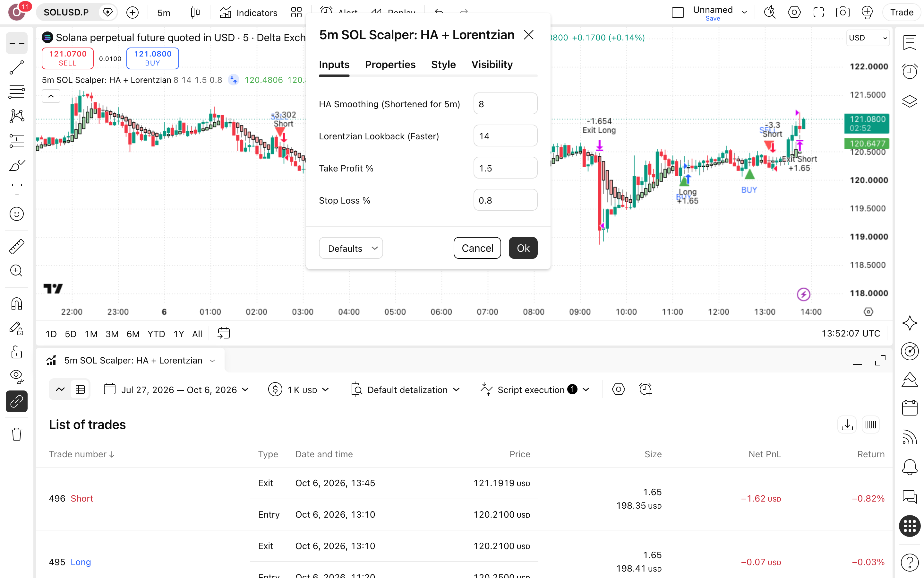Open the economic calendar icon
924x578 pixels.
(910, 408)
